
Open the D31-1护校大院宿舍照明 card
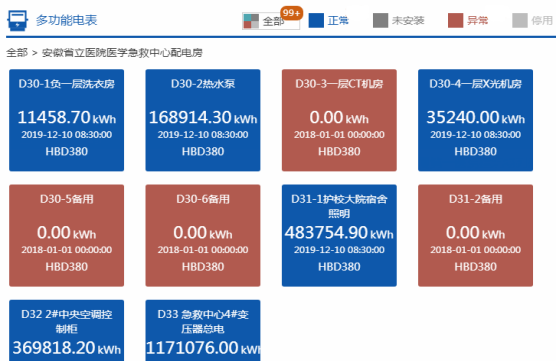[x=339, y=235]
